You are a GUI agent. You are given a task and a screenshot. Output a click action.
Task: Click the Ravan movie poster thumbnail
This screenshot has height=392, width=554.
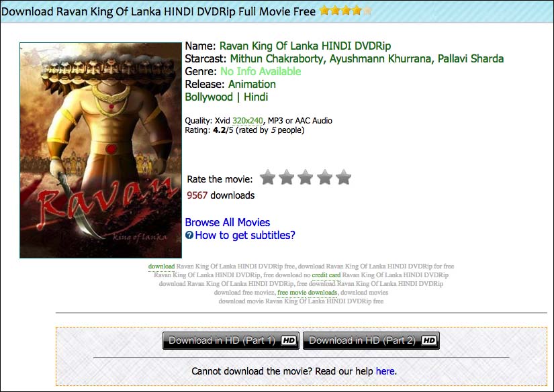pos(101,150)
